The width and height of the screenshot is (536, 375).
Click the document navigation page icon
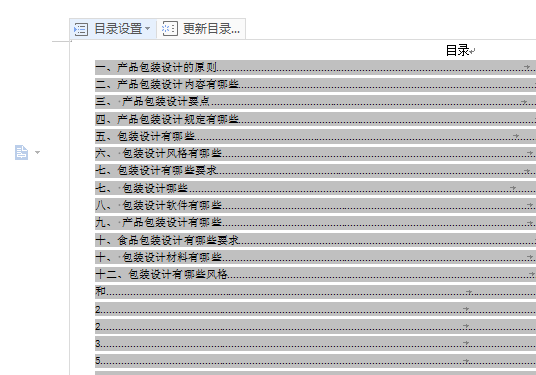21,152
